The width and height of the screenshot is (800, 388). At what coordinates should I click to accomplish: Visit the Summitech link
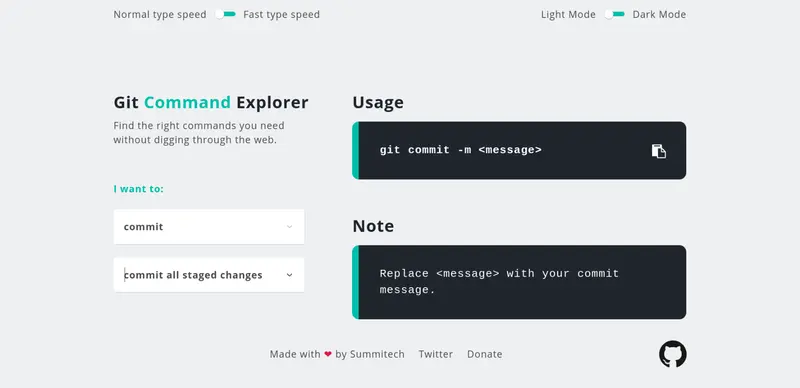point(377,354)
